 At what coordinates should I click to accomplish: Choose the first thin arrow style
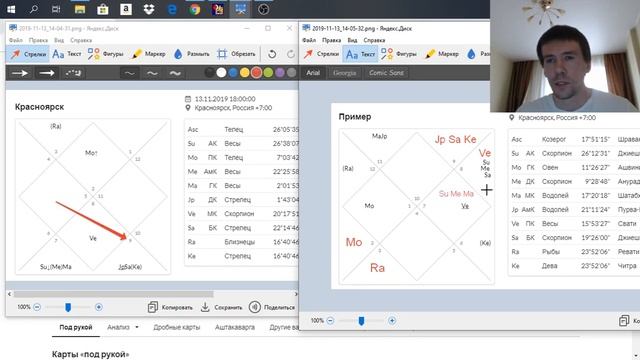click(x=20, y=73)
